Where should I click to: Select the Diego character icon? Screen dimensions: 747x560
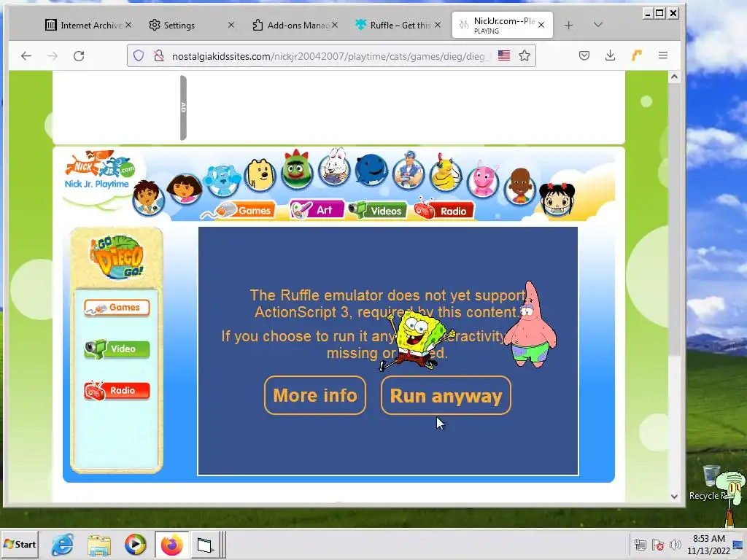pos(148,197)
